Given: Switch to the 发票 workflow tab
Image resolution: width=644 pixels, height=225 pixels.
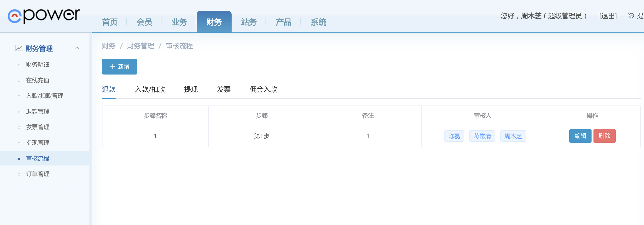Looking at the screenshot, I should 224,89.
